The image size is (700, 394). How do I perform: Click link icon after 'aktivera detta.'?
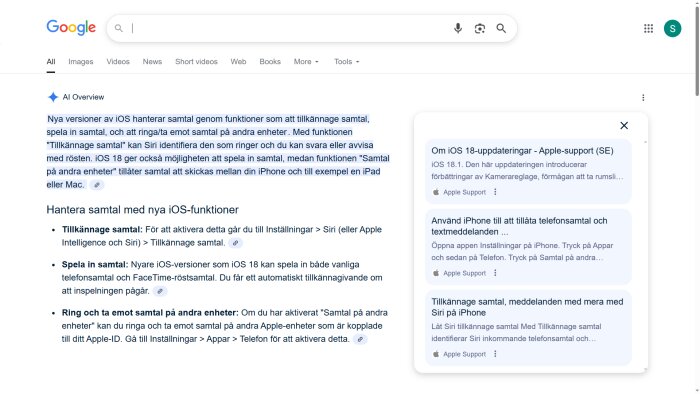click(x=360, y=339)
